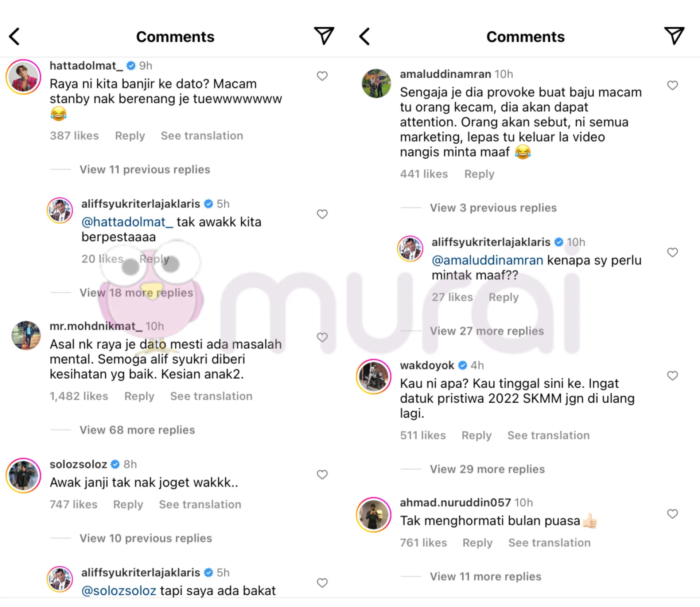Expand View 29 more replies
This screenshot has height=607, width=700.
coord(487,469)
